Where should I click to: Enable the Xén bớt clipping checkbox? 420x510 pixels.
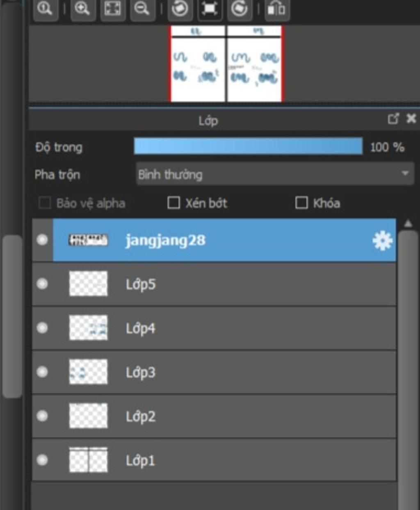173,203
